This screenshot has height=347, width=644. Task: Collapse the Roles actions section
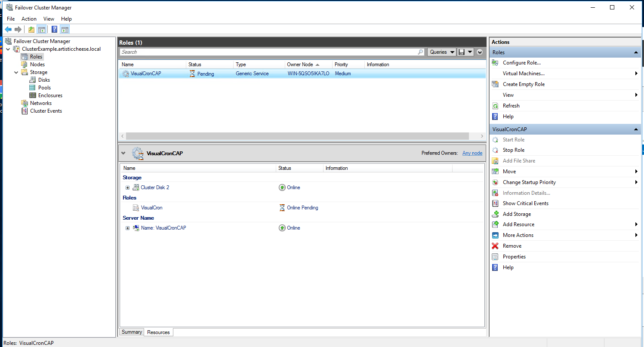pyautogui.click(x=636, y=52)
